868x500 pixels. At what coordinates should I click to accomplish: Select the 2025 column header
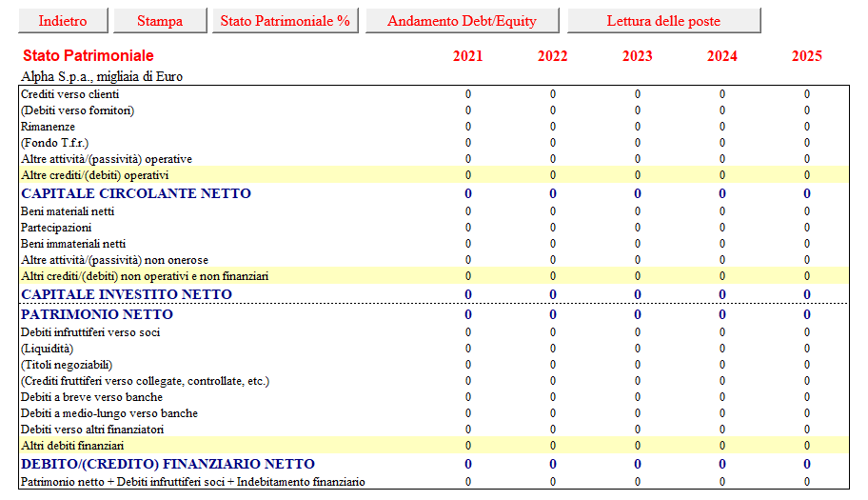(806, 56)
